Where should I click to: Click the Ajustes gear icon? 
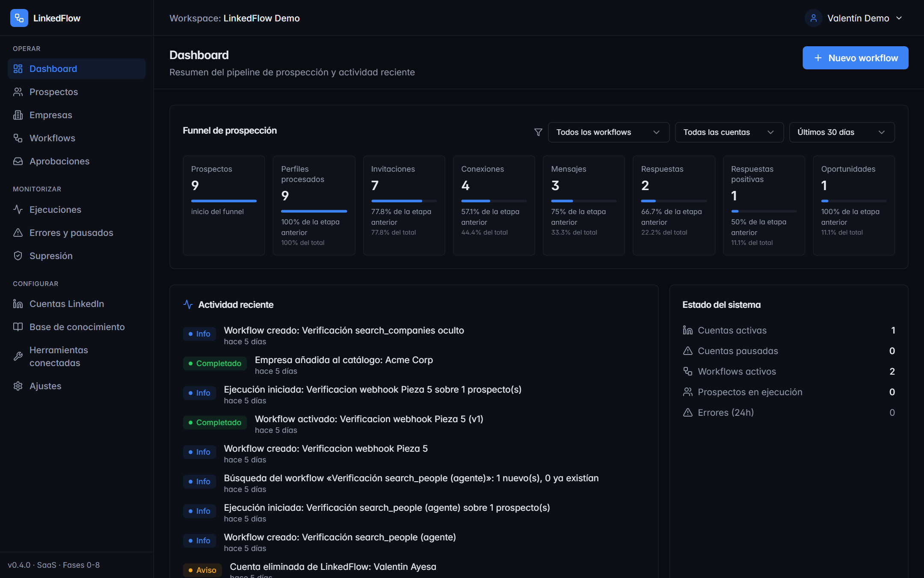pos(18,386)
